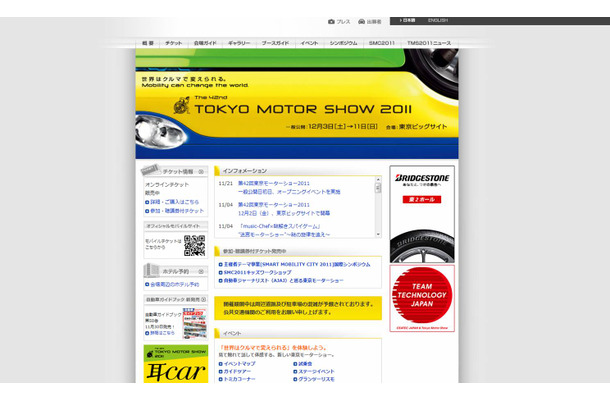
Task: Select 日本語 language option
Action: [x=408, y=21]
